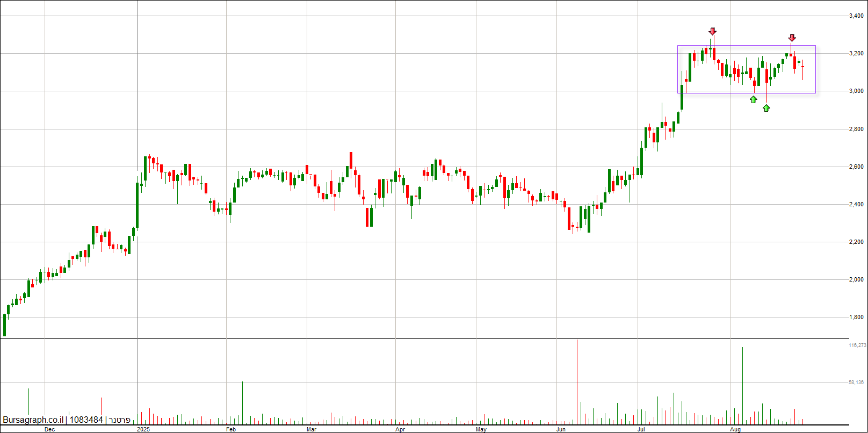Click the red down-arrow marker above late-July high
The height and width of the screenshot is (433, 868).
(712, 31)
